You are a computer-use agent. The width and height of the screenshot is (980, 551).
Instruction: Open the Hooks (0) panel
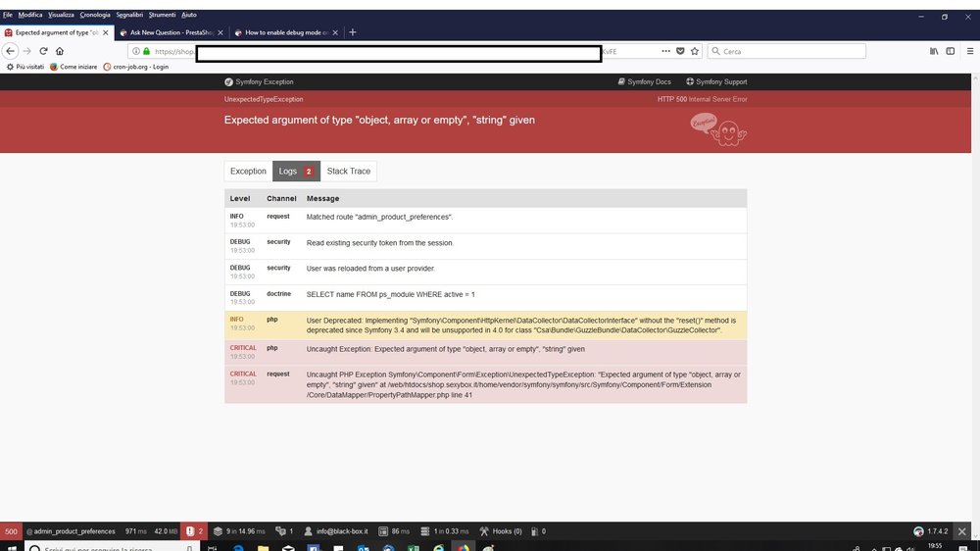(x=501, y=531)
